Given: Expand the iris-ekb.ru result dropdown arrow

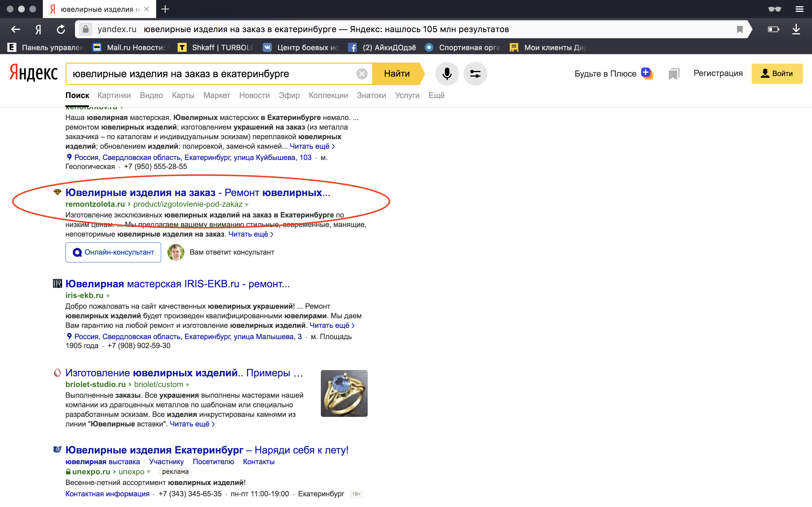Looking at the screenshot, I should (108, 296).
